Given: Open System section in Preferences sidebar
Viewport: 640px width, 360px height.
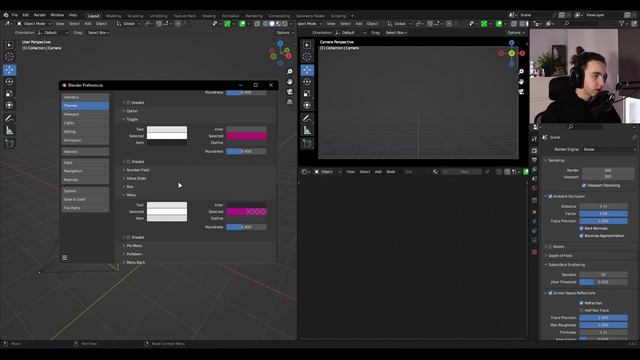Looking at the screenshot, I should pos(85,191).
